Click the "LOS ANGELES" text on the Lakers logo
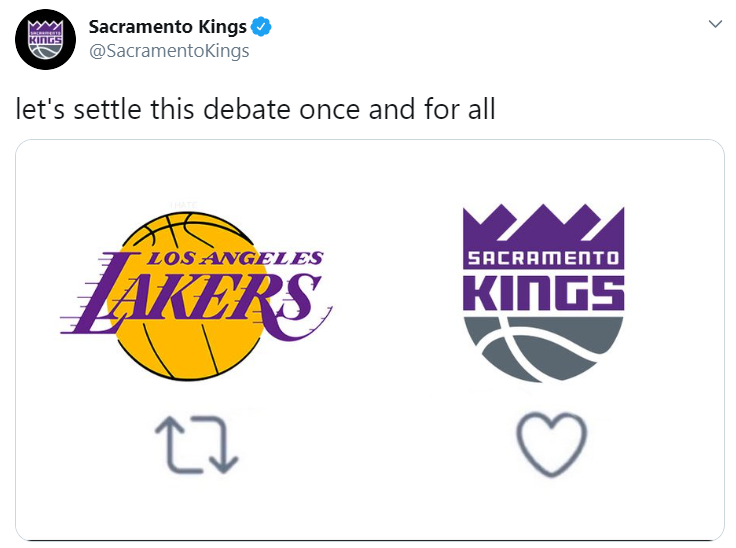This screenshot has height=548, width=736. (235, 259)
